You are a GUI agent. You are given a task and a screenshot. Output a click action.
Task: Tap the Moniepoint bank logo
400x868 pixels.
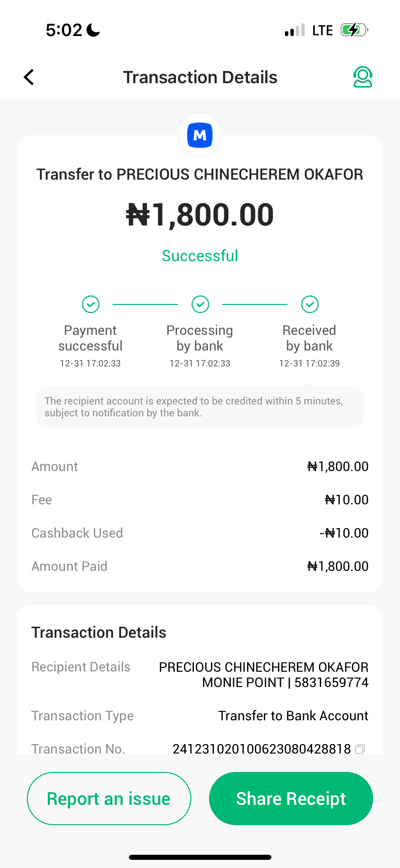click(x=200, y=135)
